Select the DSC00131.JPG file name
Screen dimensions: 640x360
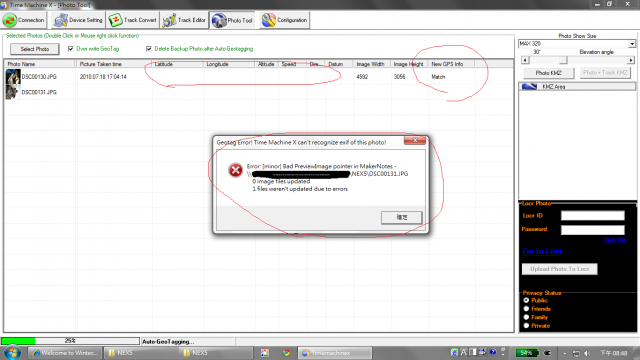click(x=39, y=92)
